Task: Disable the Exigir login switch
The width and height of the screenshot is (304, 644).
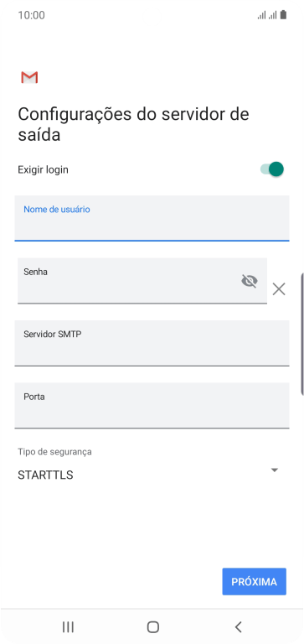Action: click(x=272, y=169)
